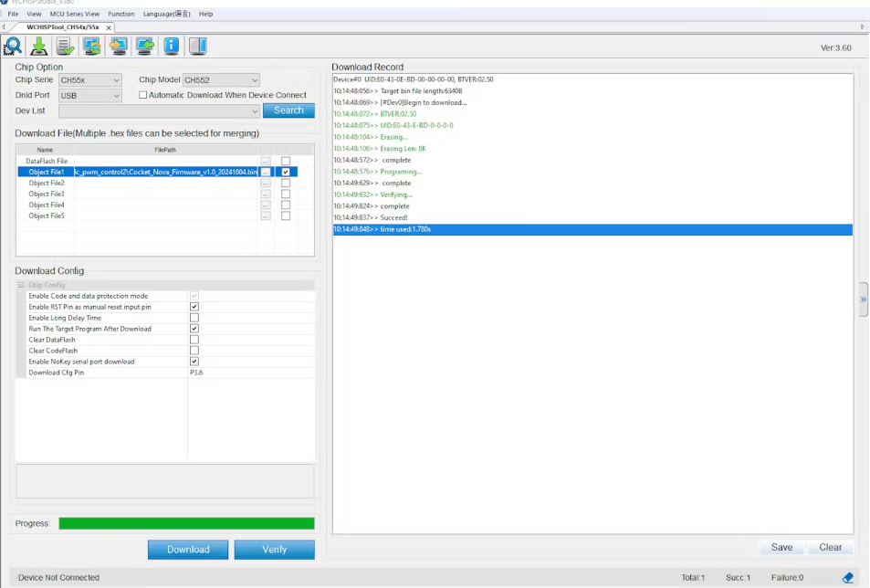
Task: Save the download record
Action: (x=781, y=548)
